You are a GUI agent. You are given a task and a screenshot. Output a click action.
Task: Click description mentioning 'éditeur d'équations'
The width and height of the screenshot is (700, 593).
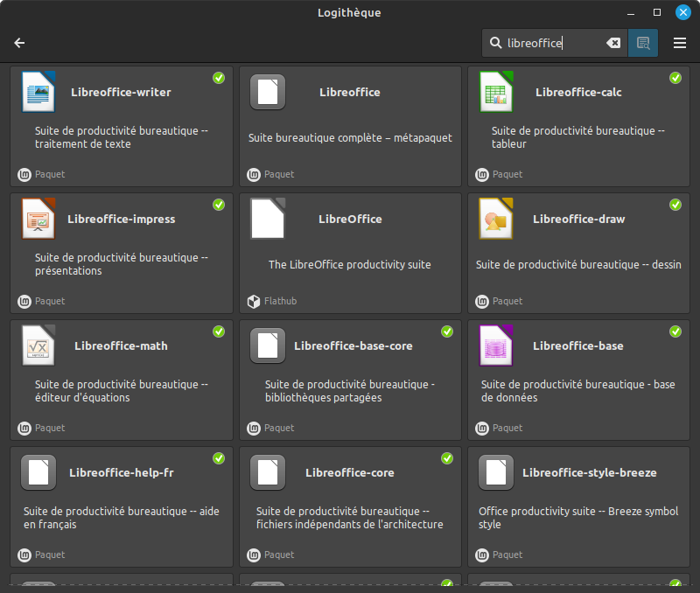click(x=122, y=391)
